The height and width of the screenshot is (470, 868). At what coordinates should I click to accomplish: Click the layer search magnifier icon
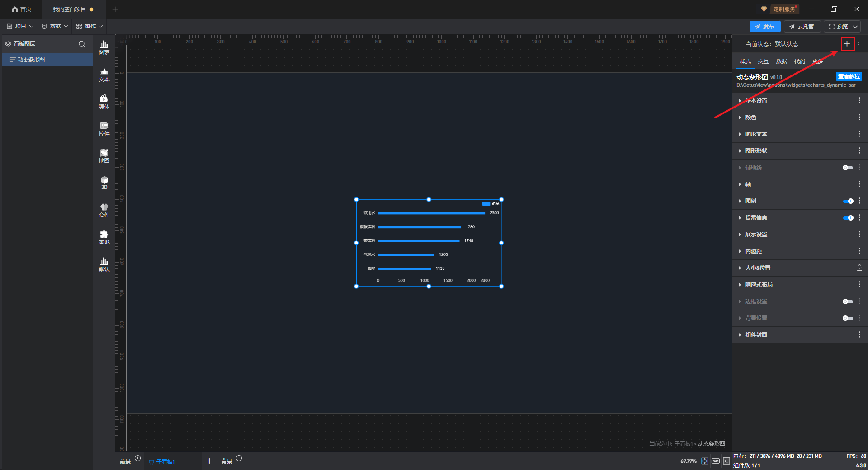click(x=82, y=44)
